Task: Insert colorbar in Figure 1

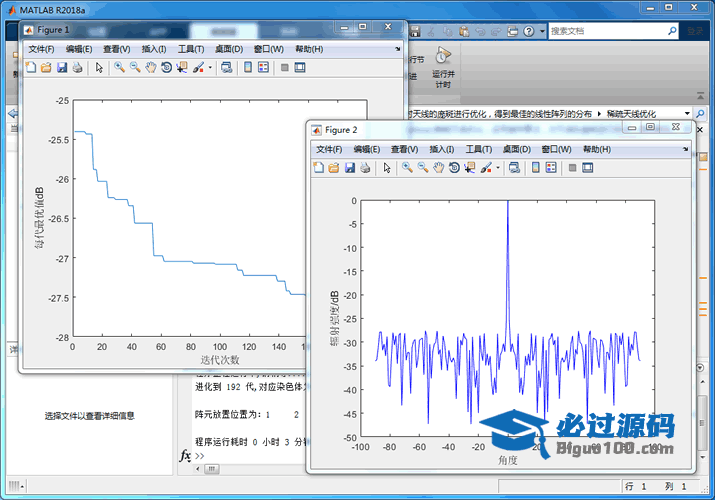Action: point(248,67)
